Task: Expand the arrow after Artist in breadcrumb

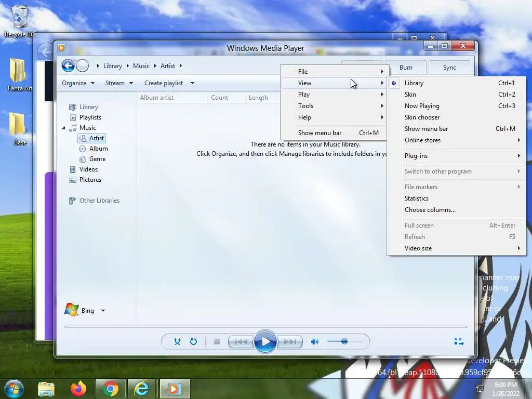Action: [x=180, y=66]
